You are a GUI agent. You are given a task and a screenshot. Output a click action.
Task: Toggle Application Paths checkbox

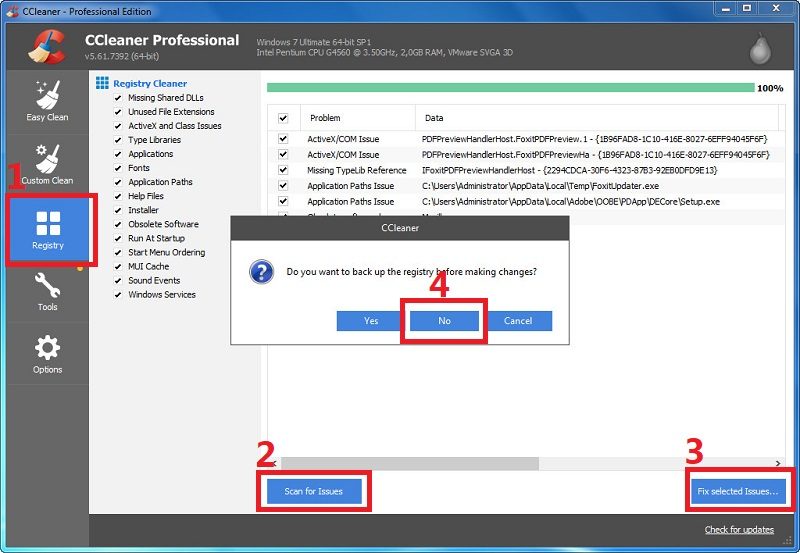click(118, 182)
